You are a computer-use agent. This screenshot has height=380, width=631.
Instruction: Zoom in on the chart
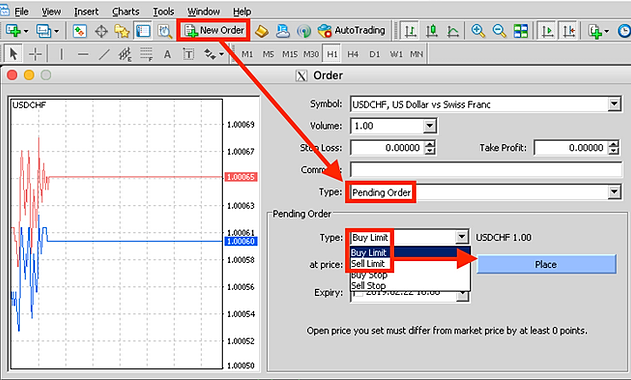pos(478,31)
